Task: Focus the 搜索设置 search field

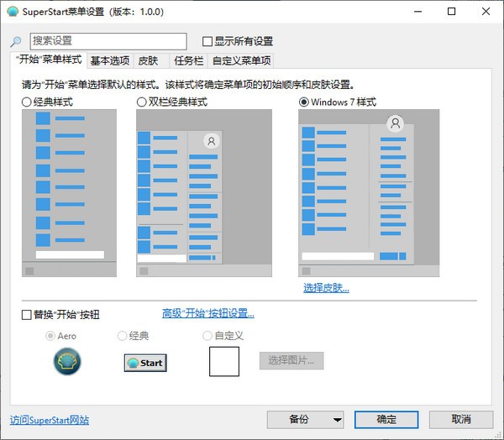Action: (108, 41)
